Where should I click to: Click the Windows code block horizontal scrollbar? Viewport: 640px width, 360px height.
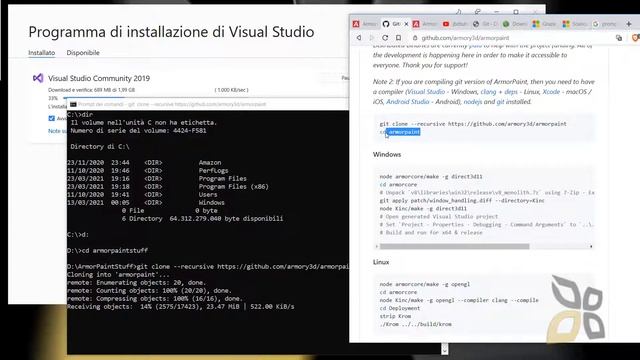point(454,247)
